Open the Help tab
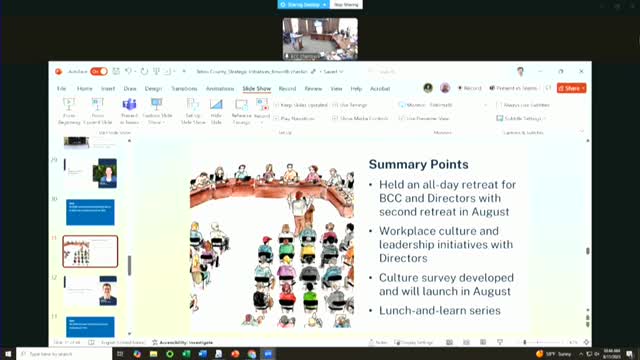The width and height of the screenshot is (640, 360). pos(356,89)
